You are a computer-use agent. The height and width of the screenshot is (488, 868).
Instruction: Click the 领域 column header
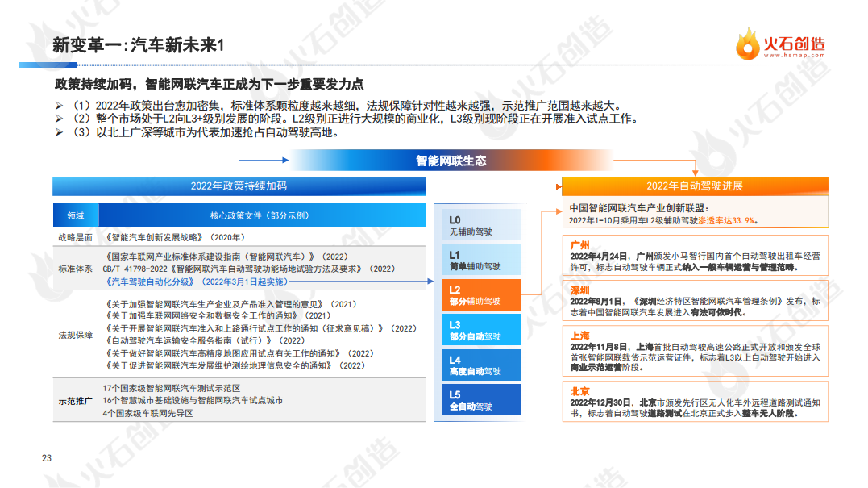(75, 215)
